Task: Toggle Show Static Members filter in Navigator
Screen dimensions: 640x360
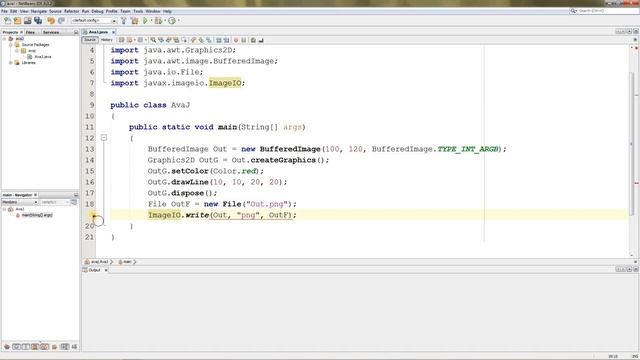Action: [x=26, y=347]
